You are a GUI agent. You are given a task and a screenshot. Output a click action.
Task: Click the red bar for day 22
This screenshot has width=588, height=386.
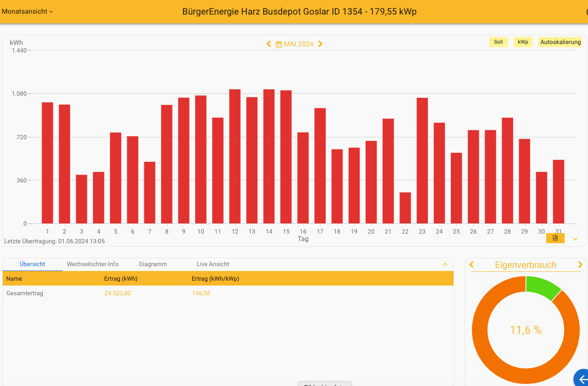405,208
